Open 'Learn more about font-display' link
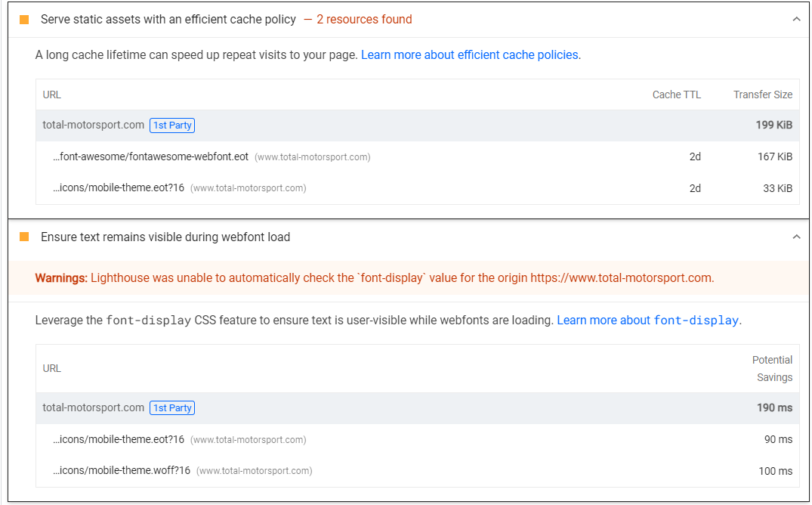 [x=647, y=321]
